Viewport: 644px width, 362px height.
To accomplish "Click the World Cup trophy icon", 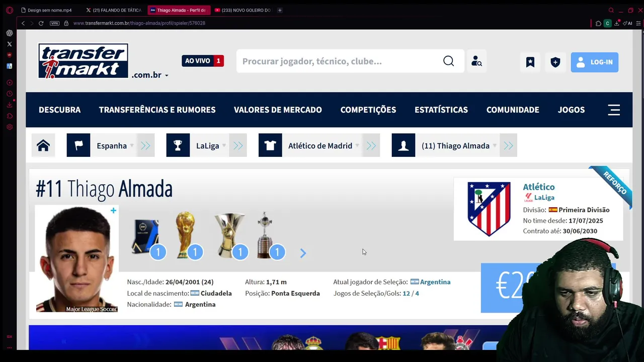I will click(186, 235).
